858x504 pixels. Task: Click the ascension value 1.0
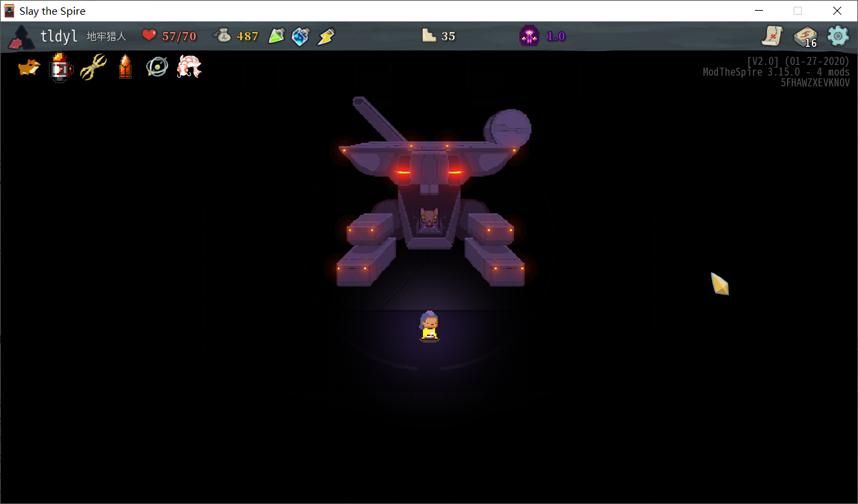click(556, 36)
